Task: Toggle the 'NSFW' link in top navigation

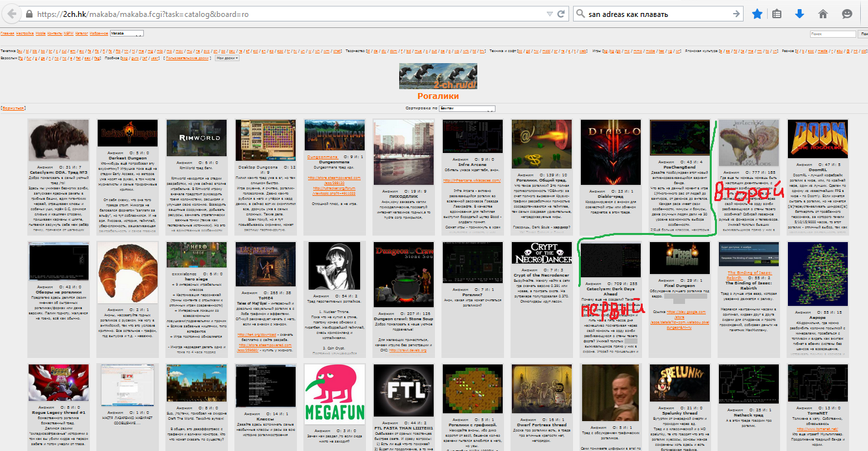Action: [x=69, y=33]
